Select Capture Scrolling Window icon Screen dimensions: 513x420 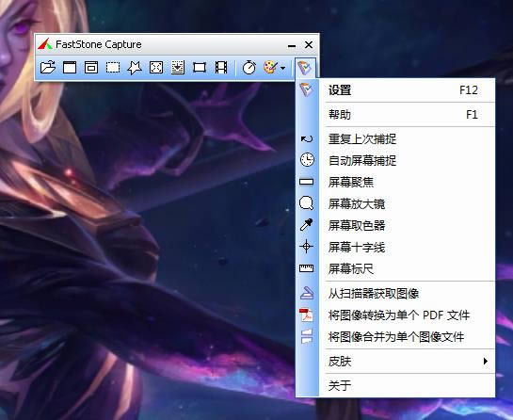tap(178, 68)
